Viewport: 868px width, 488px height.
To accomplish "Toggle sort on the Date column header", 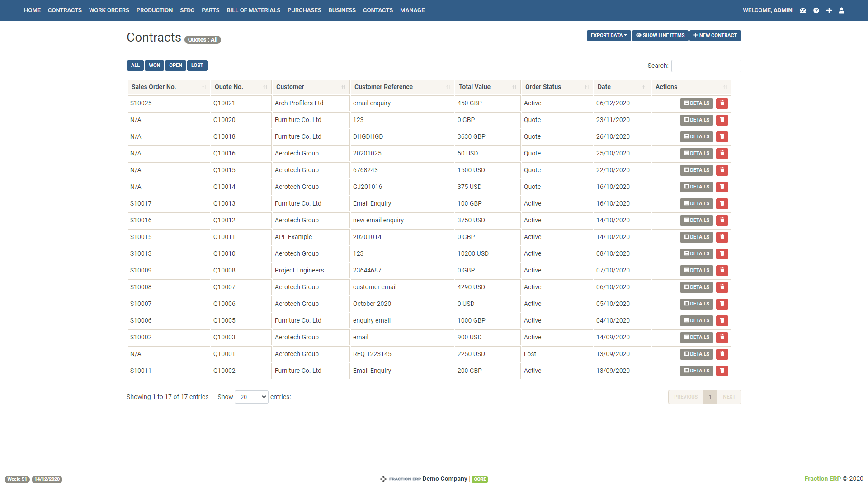I will [x=645, y=87].
